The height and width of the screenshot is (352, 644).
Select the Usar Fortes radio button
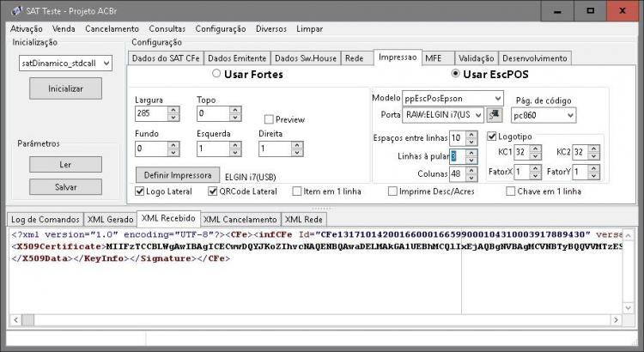[216, 74]
